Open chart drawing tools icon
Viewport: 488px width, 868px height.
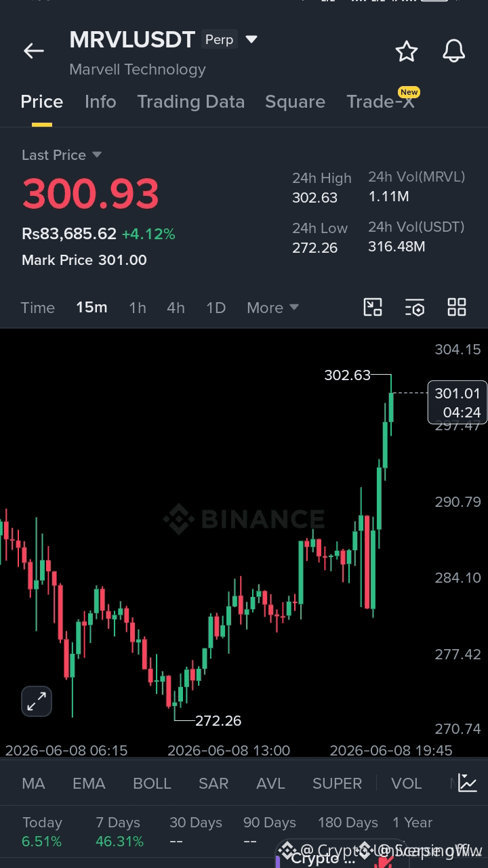click(x=373, y=307)
